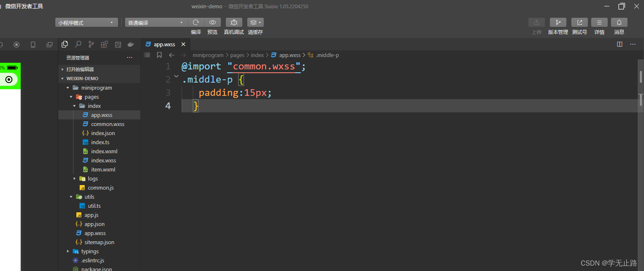The image size is (644, 271).
Task: Open the explorer files icon in sidebar
Action: tap(65, 44)
